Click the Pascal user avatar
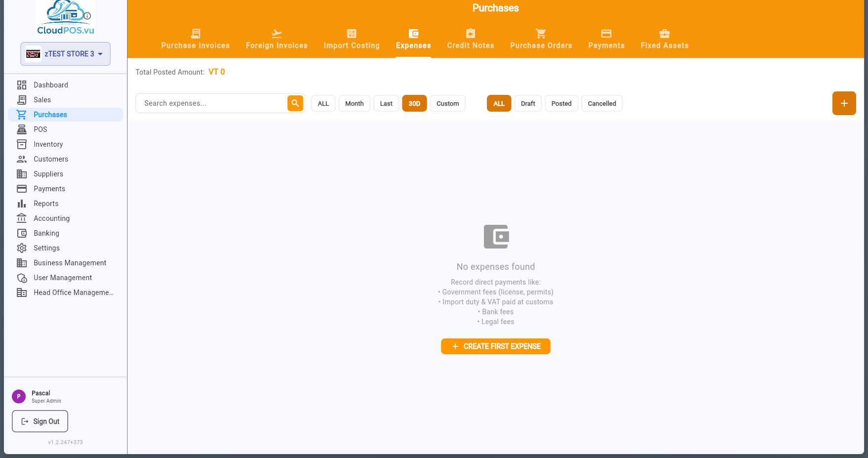 [x=19, y=396]
